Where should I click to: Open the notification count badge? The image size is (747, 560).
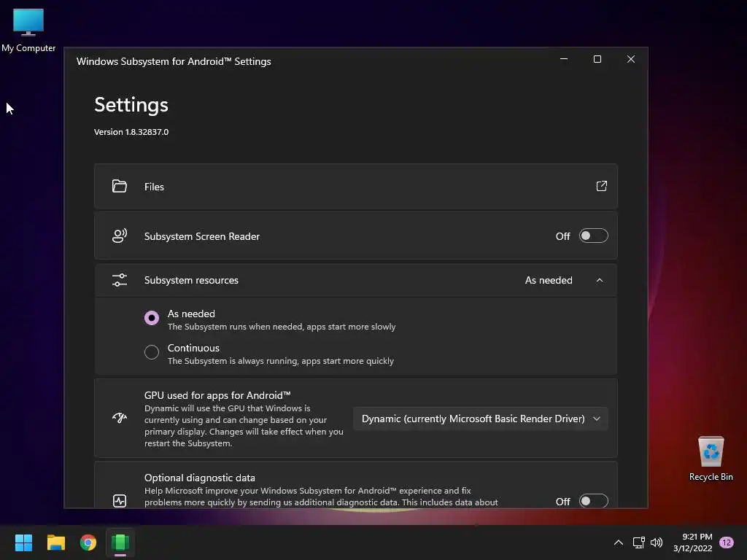(727, 542)
